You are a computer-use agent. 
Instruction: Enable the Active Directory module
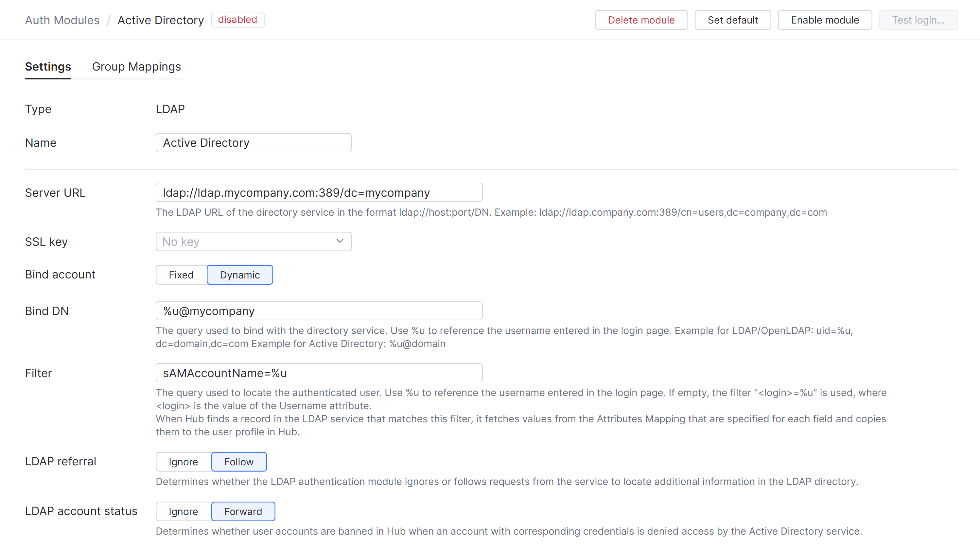[825, 20]
